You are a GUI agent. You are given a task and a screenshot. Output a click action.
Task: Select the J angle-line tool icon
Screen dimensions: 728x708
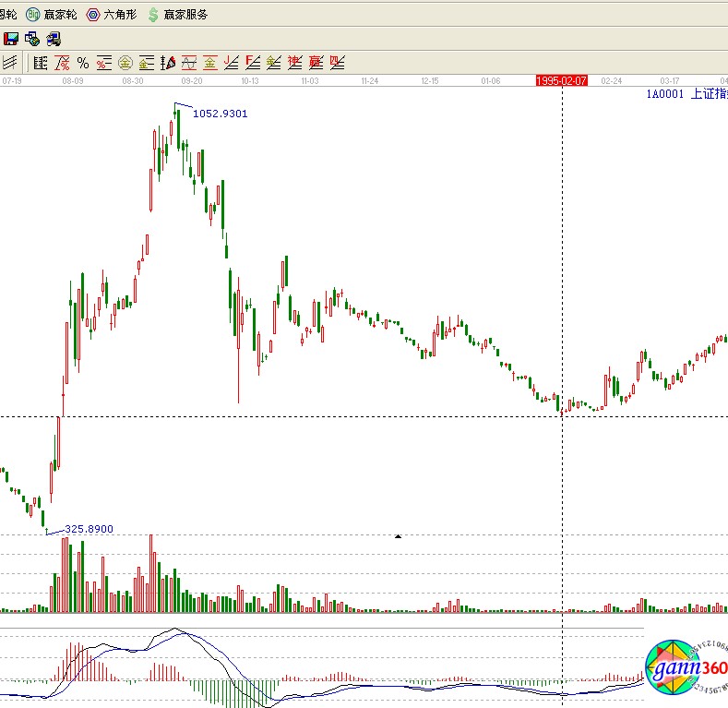(x=231, y=63)
